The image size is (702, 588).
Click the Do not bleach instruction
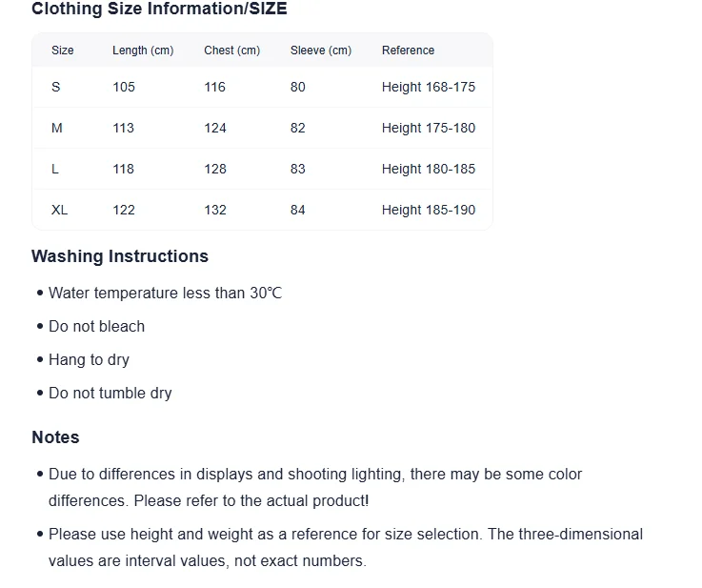tap(97, 327)
